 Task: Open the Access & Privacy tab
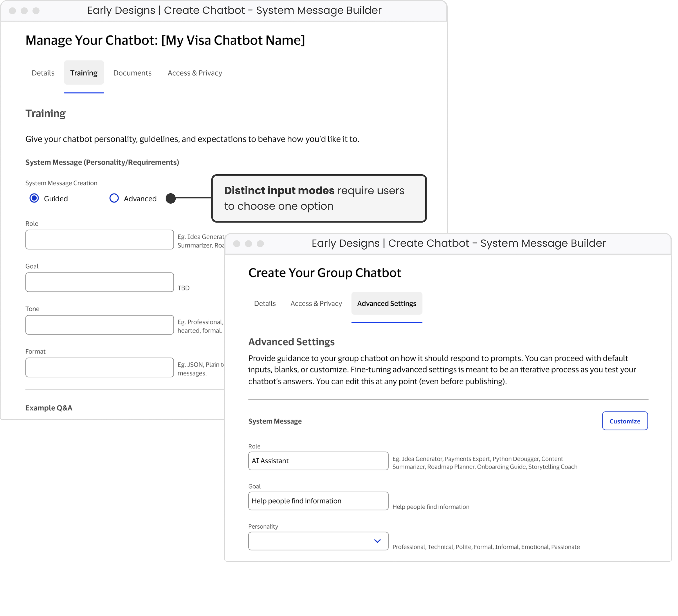coord(195,73)
